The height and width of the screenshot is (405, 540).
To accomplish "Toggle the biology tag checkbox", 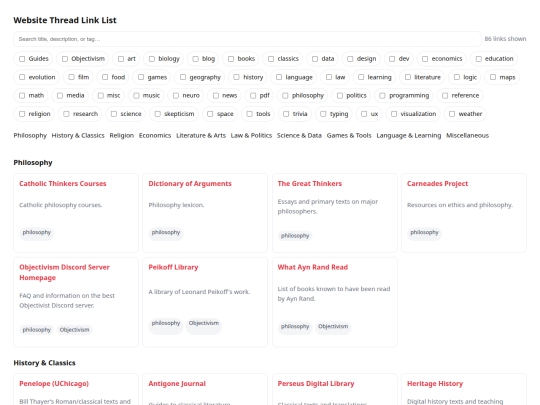I will tap(152, 59).
